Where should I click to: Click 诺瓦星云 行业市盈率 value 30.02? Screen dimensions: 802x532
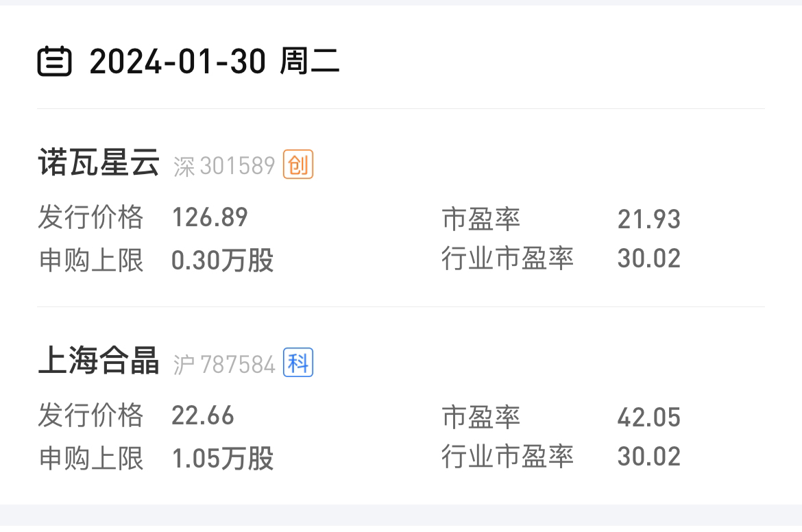648,259
